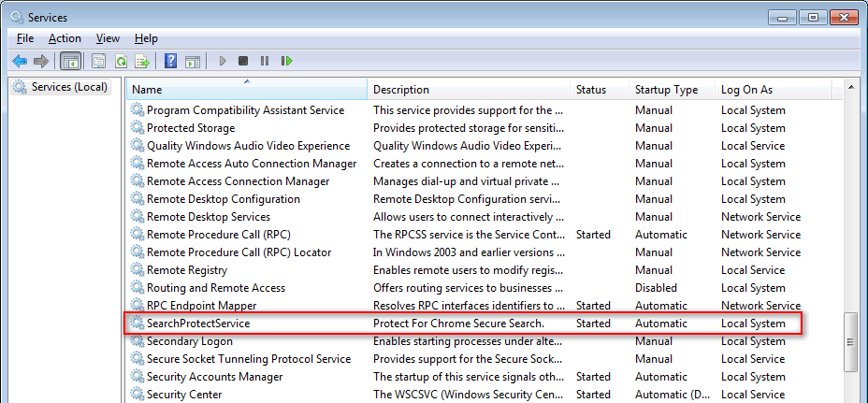
Task: Open the Action menu
Action: point(65,38)
